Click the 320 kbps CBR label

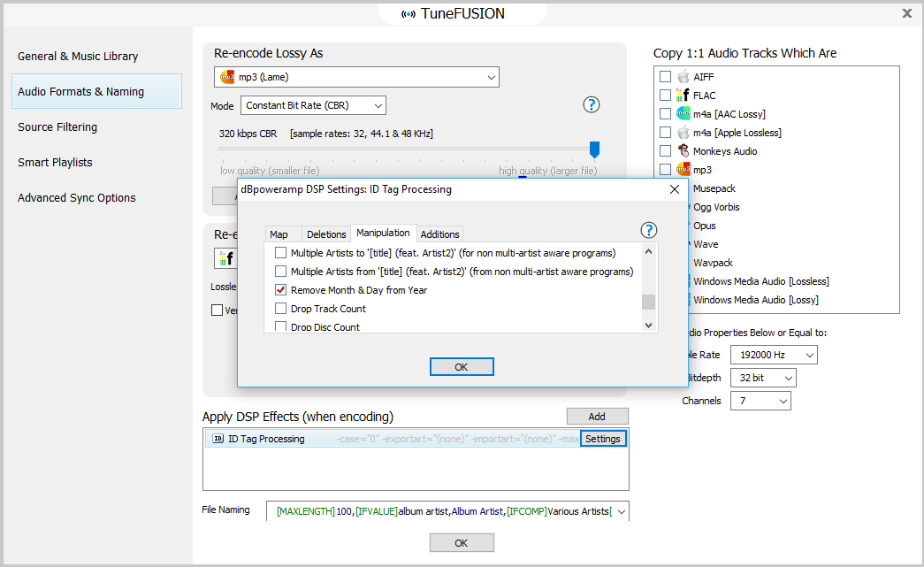point(248,134)
